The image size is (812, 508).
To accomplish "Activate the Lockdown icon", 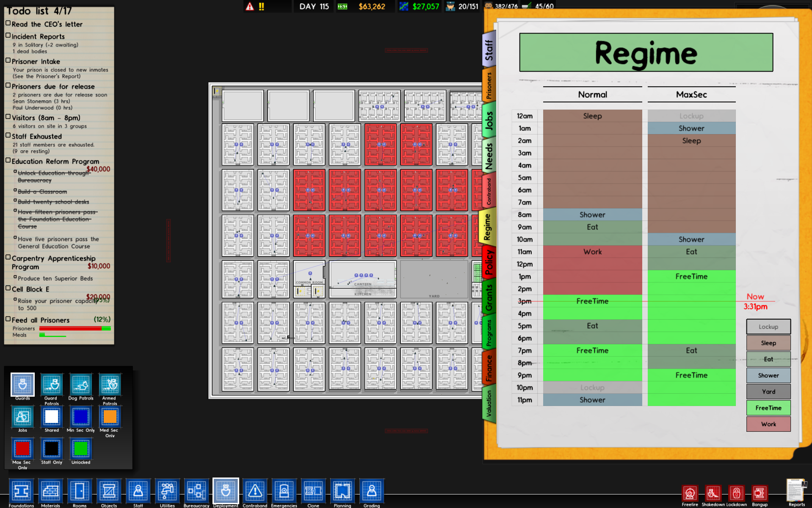I will pyautogui.click(x=736, y=494).
